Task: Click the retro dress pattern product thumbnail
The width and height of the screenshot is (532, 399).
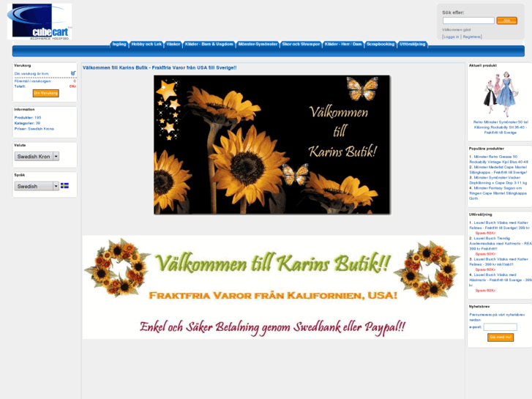Action: [x=501, y=94]
